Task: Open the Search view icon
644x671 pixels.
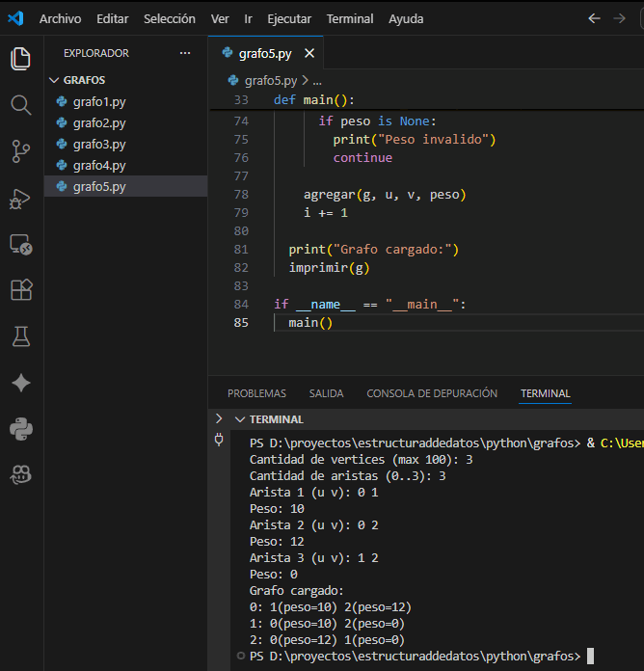Action: coord(20,104)
